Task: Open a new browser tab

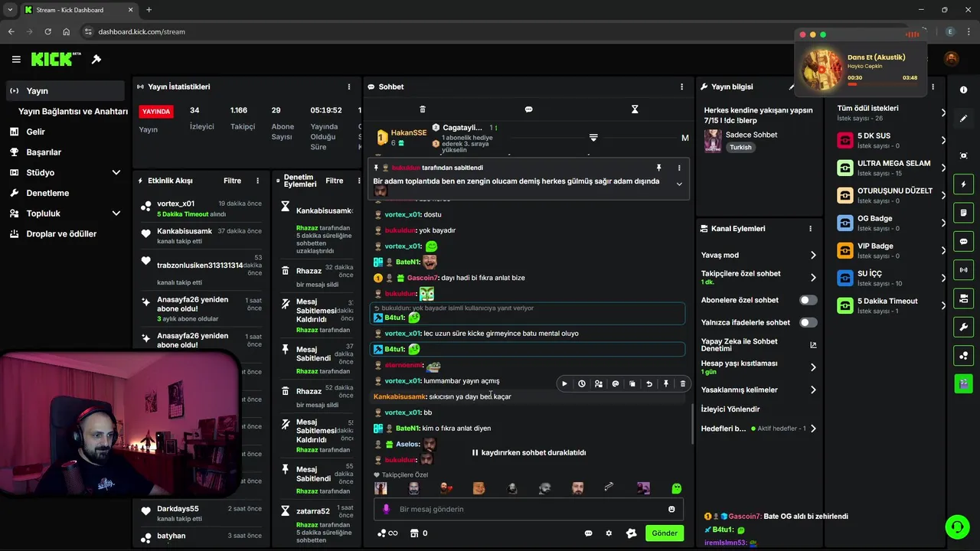Action: point(149,10)
